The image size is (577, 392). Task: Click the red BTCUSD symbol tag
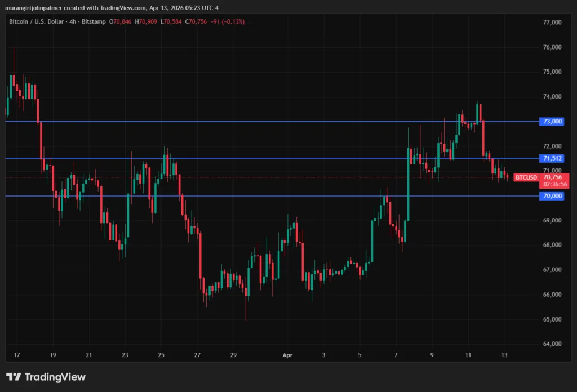pos(526,177)
